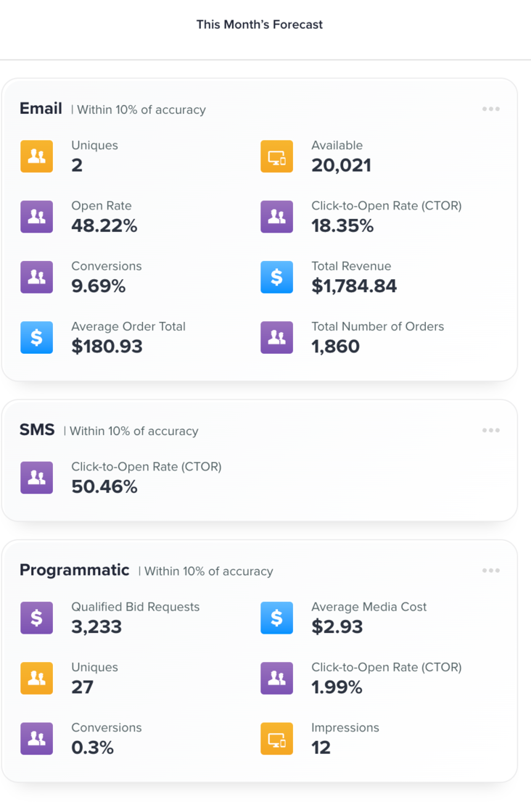Click the Programmatic Conversions purple icon
The image size is (531, 812).
click(36, 738)
